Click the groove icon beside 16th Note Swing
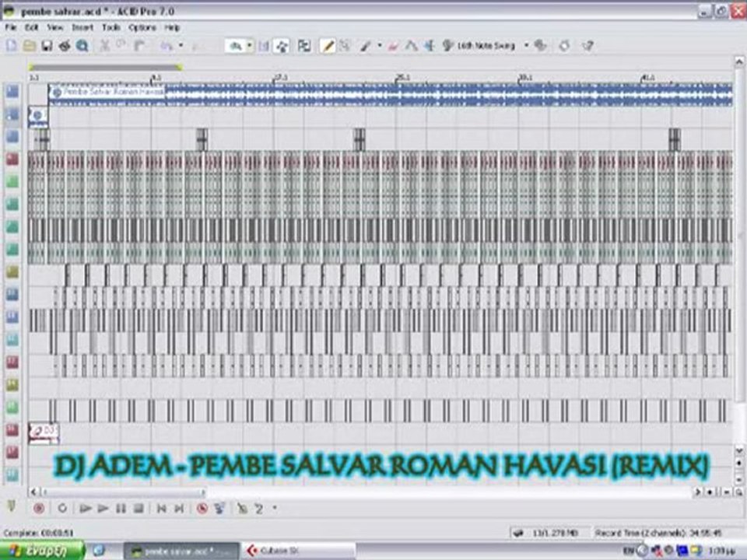This screenshot has height=560, width=747. [448, 46]
